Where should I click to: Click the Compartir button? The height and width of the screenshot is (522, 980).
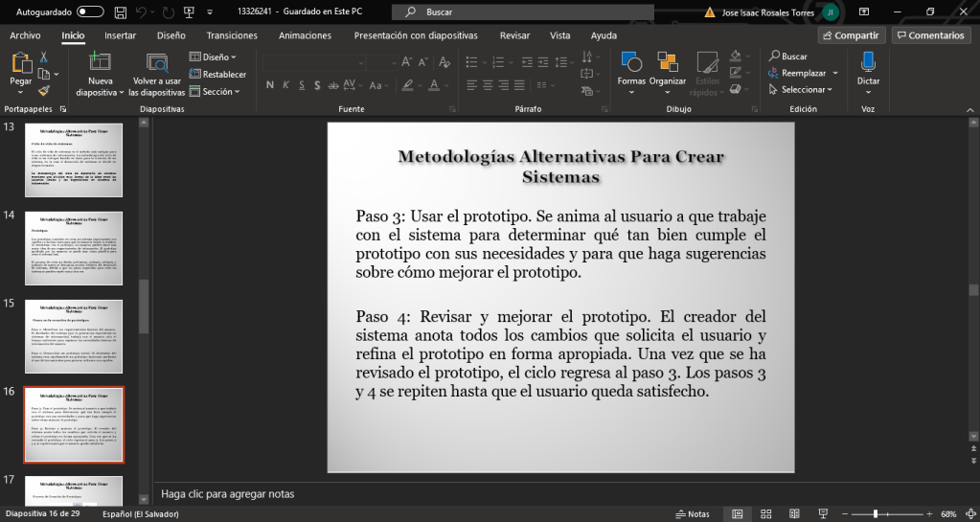pos(850,35)
